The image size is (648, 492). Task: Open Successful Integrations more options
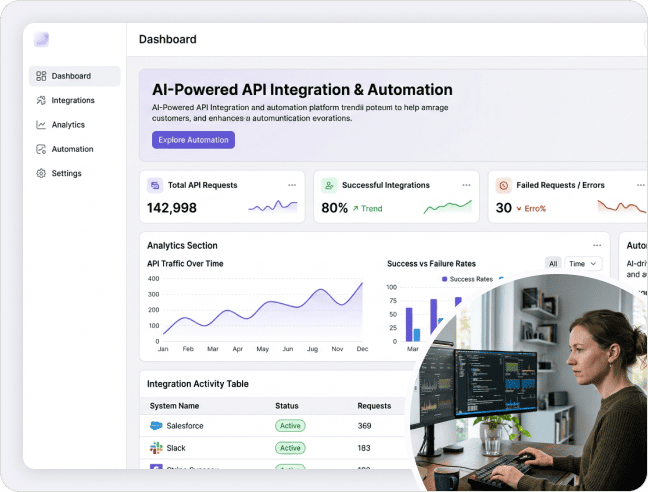coord(466,185)
